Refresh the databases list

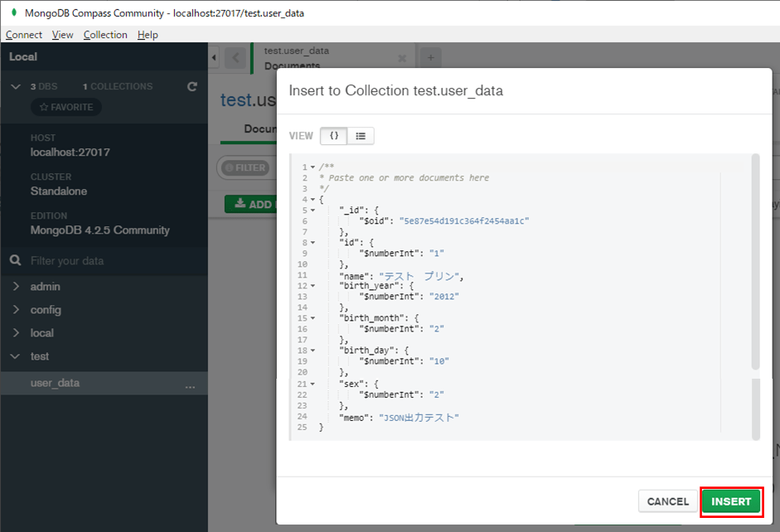point(191,86)
